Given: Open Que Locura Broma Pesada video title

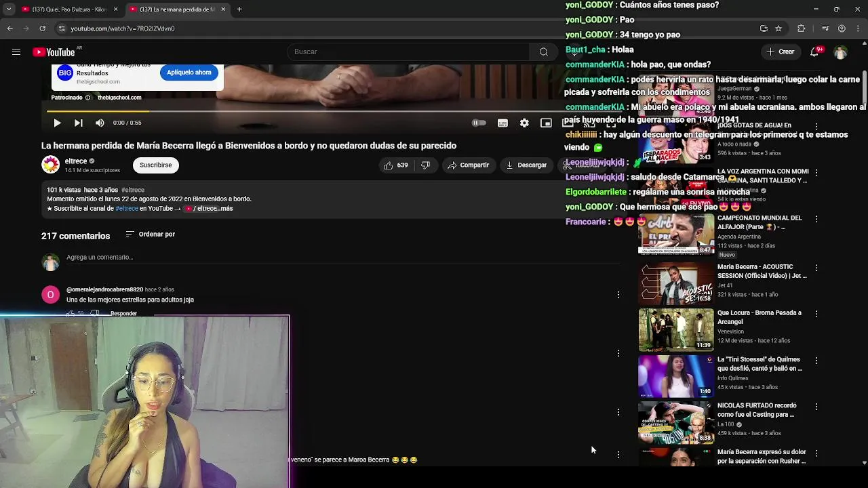Looking at the screenshot, I should coord(759,317).
